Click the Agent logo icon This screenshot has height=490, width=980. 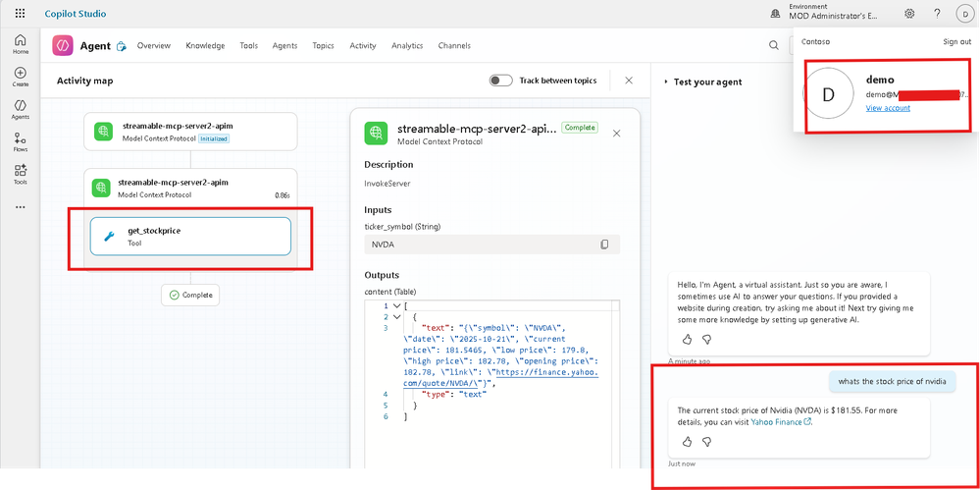(x=63, y=46)
